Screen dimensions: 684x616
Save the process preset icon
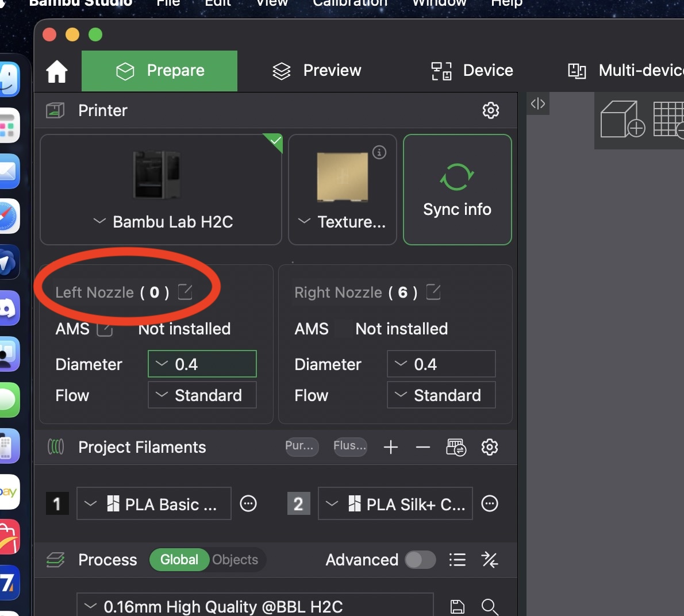pyautogui.click(x=457, y=606)
